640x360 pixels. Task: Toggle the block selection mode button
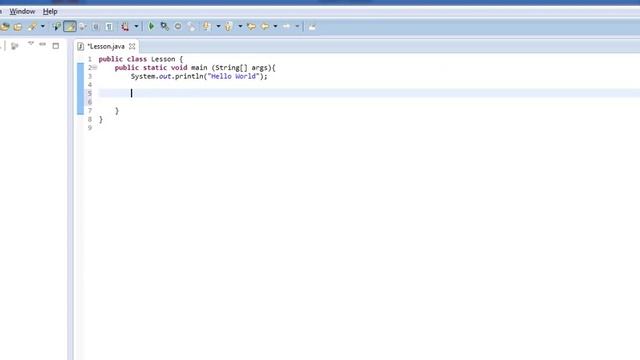[x=96, y=27]
